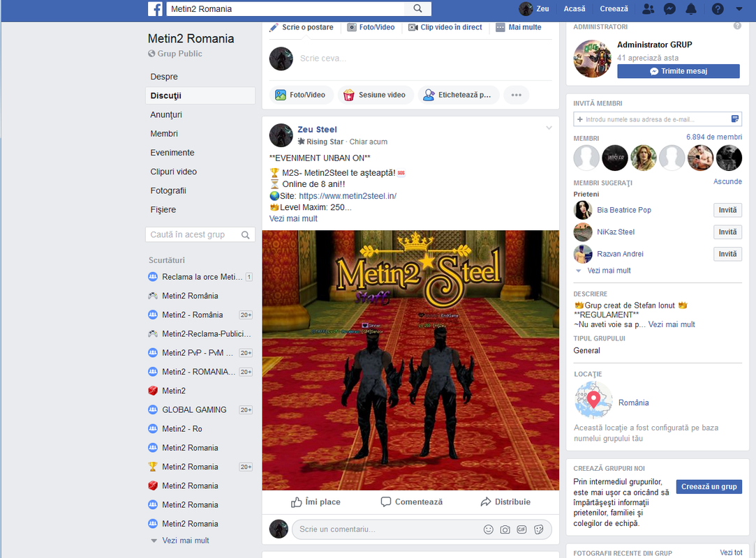756x558 pixels.
Task: Open the Metin2 Steel post image
Action: coord(410,361)
